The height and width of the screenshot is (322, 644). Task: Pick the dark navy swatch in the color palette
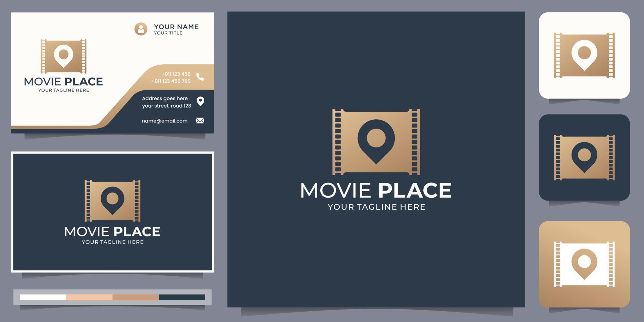[182, 297]
